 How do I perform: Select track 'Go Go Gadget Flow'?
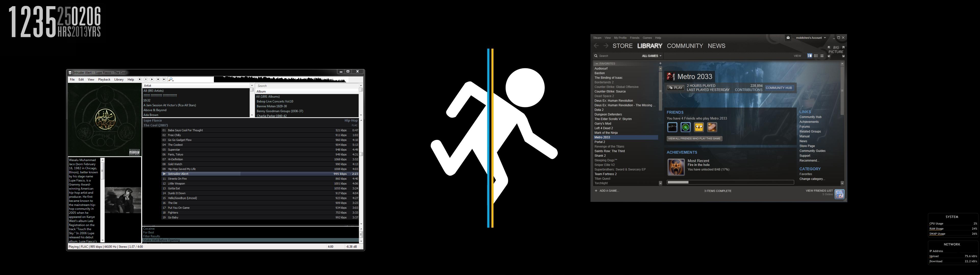260,140
